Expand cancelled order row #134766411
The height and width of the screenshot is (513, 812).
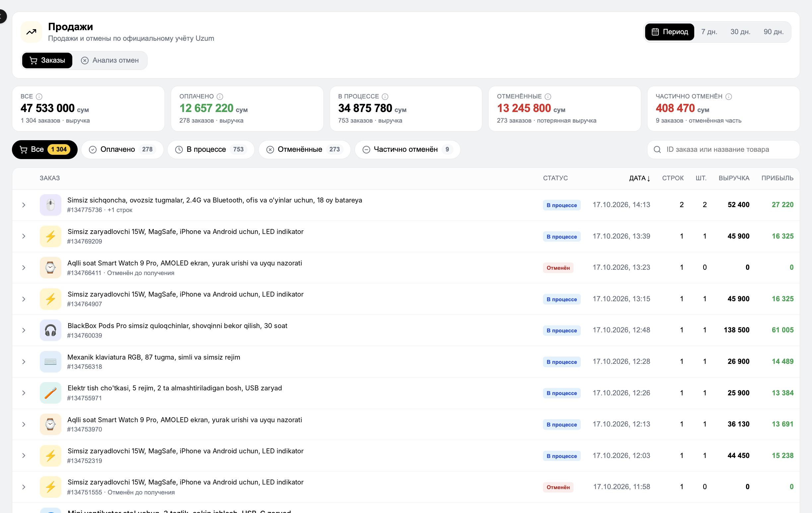pyautogui.click(x=24, y=267)
